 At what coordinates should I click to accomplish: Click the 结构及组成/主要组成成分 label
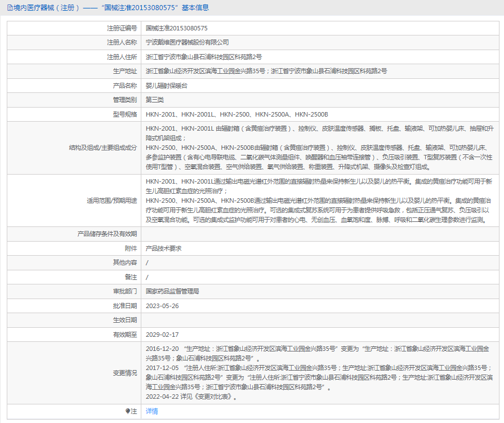coord(101,148)
